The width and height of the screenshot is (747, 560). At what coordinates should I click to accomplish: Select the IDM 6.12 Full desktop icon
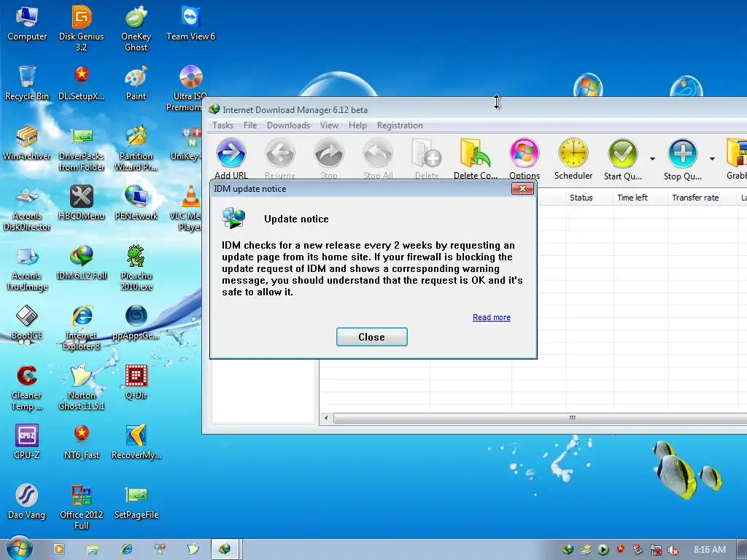pos(82,262)
